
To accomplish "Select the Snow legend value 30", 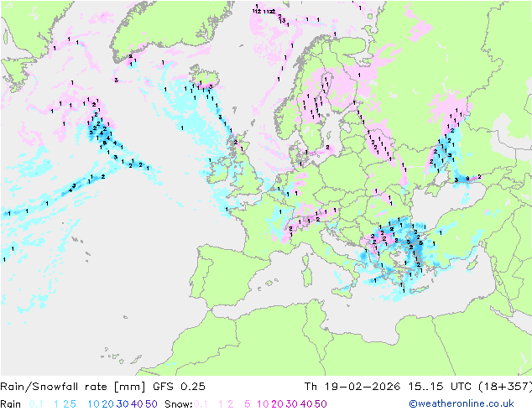I will click(292, 404).
